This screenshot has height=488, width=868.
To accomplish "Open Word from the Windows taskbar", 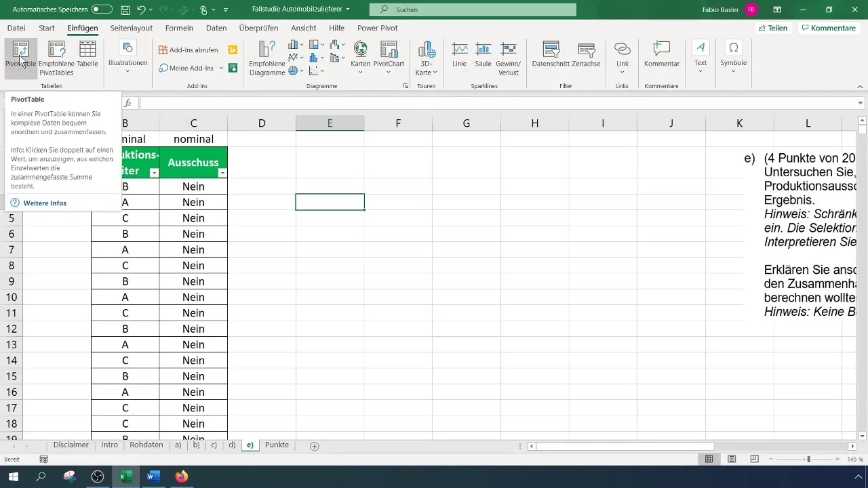I will point(152,476).
